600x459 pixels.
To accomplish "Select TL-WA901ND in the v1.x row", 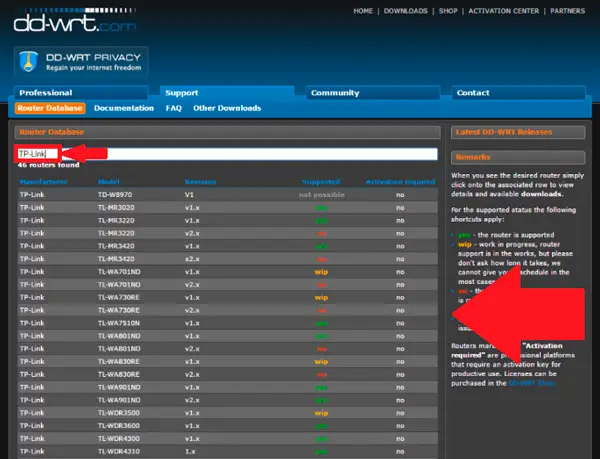I will pyautogui.click(x=119, y=387).
